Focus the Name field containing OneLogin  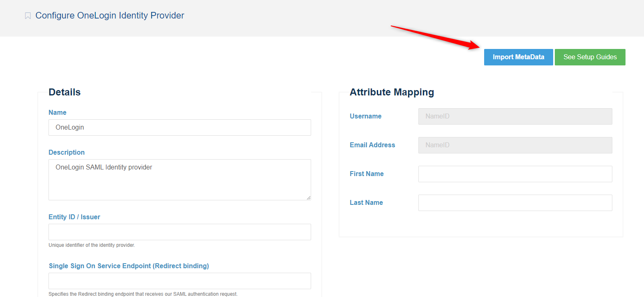180,128
